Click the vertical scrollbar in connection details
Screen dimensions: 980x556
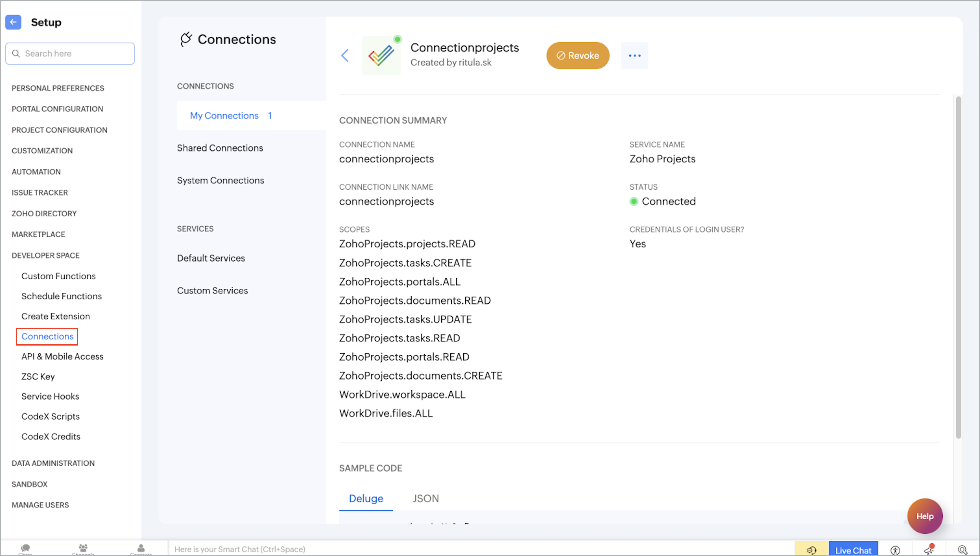pyautogui.click(x=958, y=267)
